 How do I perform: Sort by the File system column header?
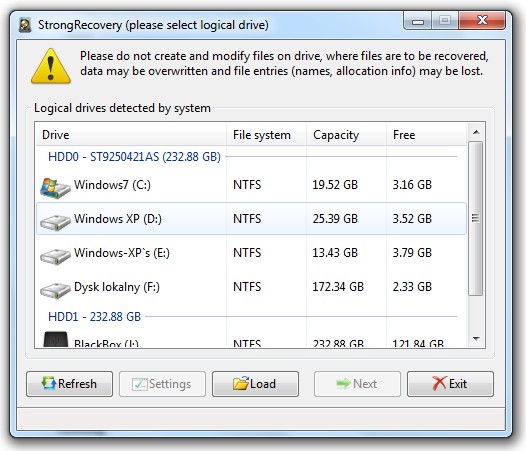266,135
